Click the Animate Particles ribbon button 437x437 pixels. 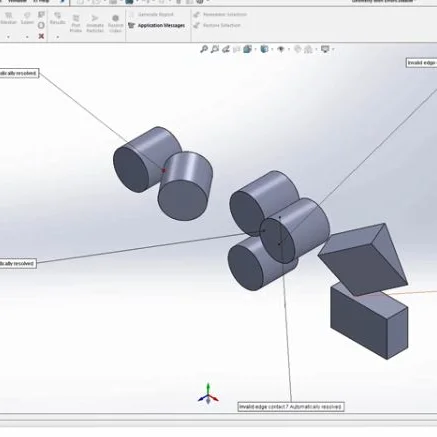pyautogui.click(x=95, y=23)
